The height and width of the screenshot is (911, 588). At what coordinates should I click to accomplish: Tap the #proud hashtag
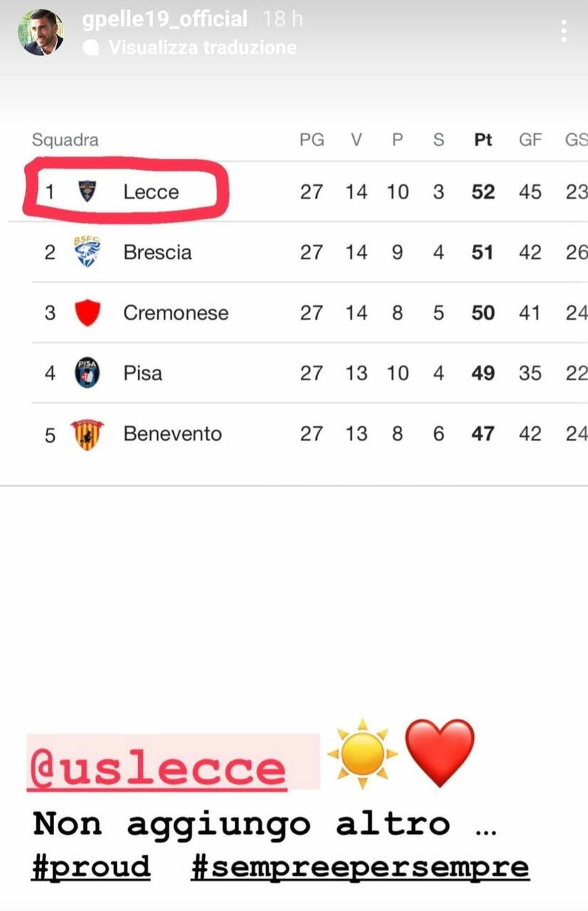pyautogui.click(x=92, y=867)
